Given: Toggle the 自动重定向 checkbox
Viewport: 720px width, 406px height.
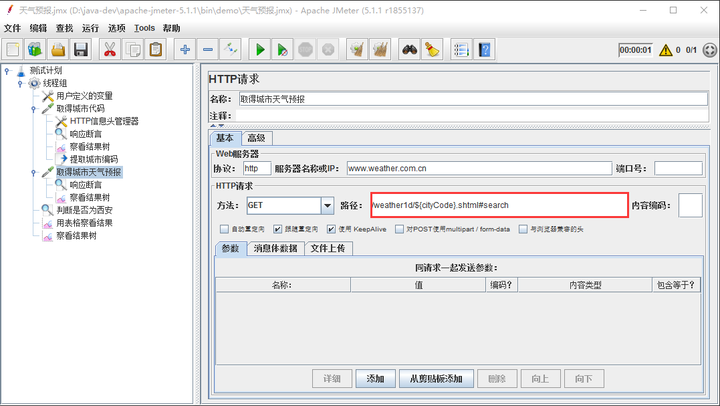Looking at the screenshot, I should (224, 229).
